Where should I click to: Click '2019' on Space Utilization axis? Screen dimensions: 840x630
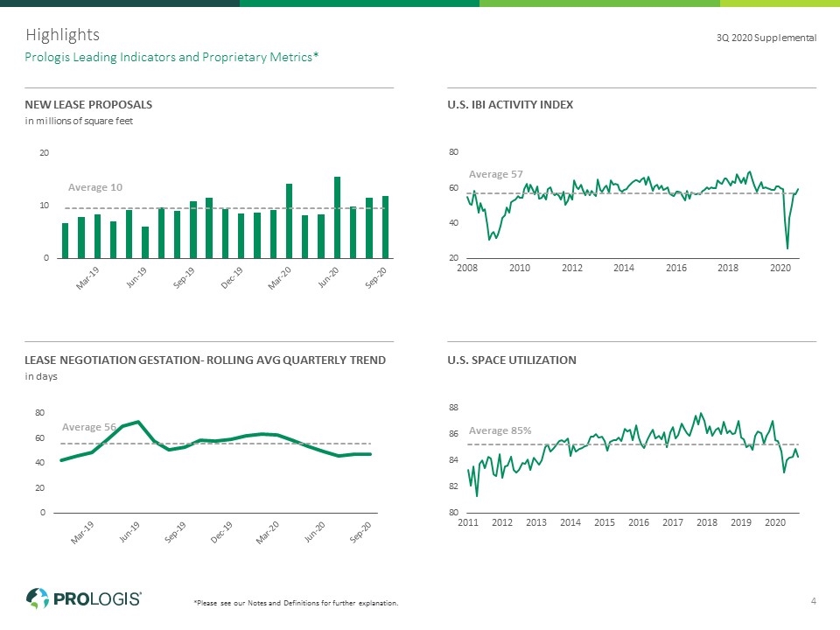click(x=741, y=522)
